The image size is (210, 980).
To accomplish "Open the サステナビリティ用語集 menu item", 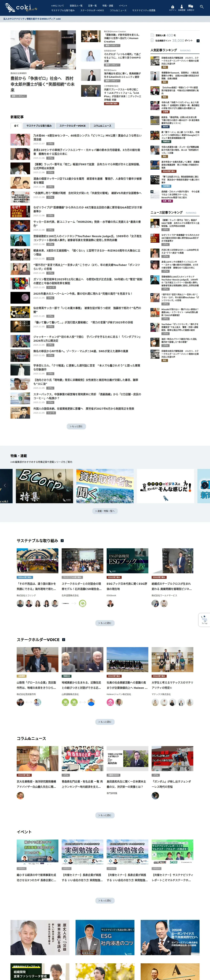I will click(x=144, y=10).
